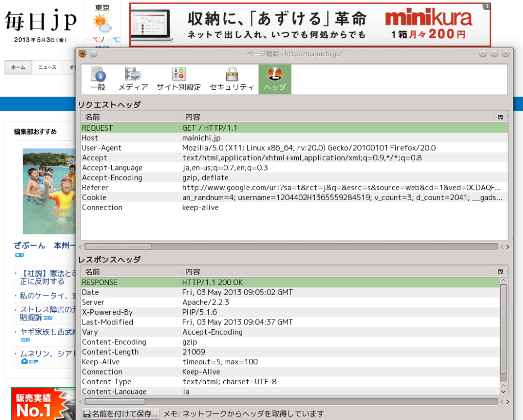Click the 毎日jp site logo
The image size is (523, 420).
(x=40, y=20)
